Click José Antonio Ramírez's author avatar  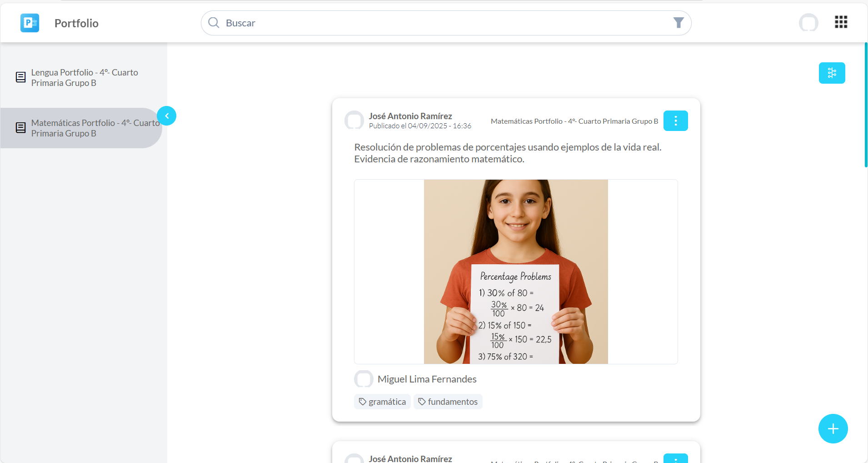354,121
